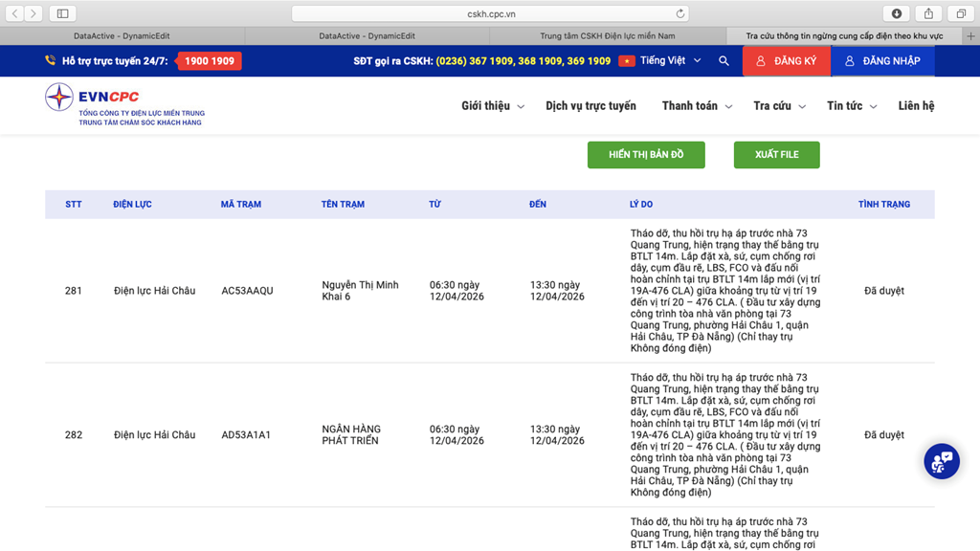Open Safari downloads icon
Screen dimensions: 980x551
click(897, 13)
